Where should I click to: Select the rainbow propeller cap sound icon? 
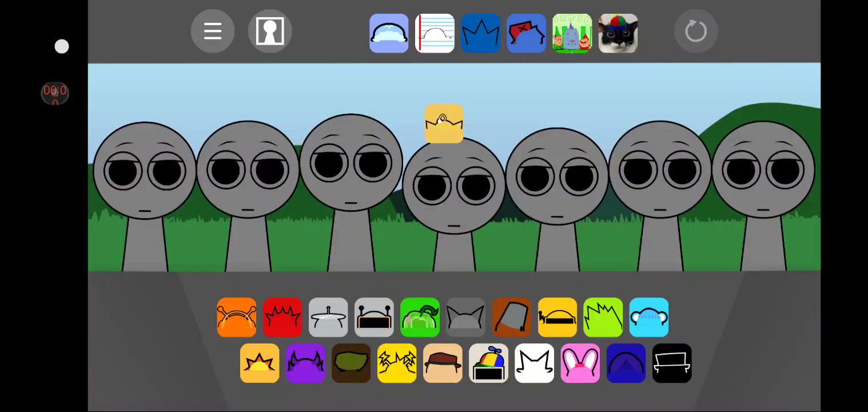[x=488, y=363]
